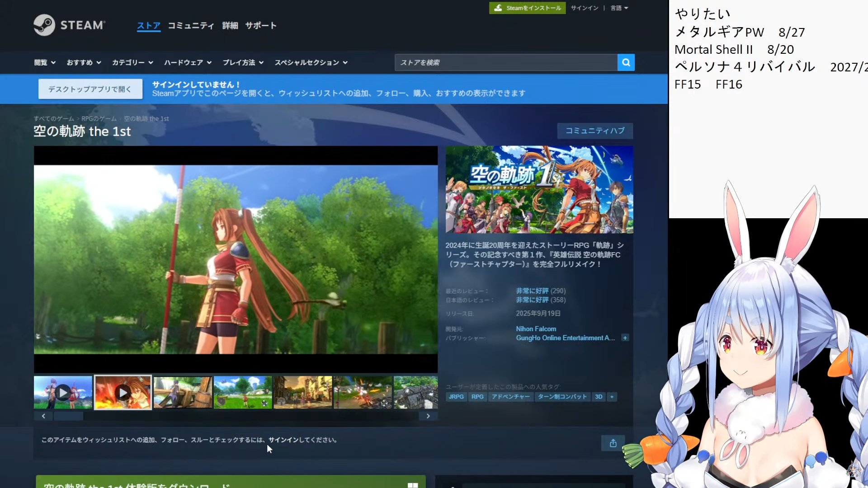
Task: Click the RPG tag
Action: click(x=477, y=397)
